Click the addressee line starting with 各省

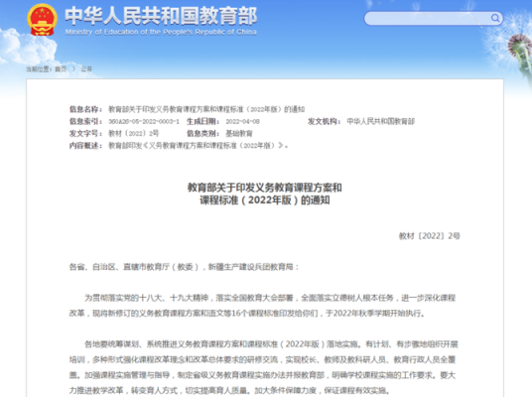(x=184, y=267)
